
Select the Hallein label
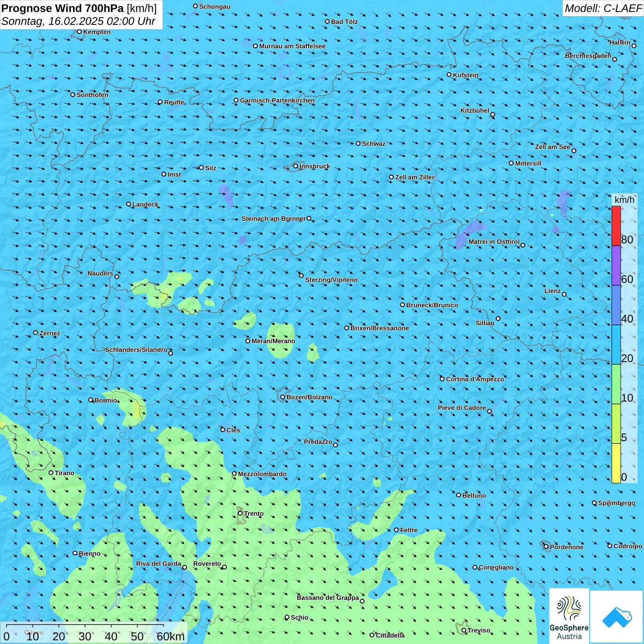click(620, 42)
